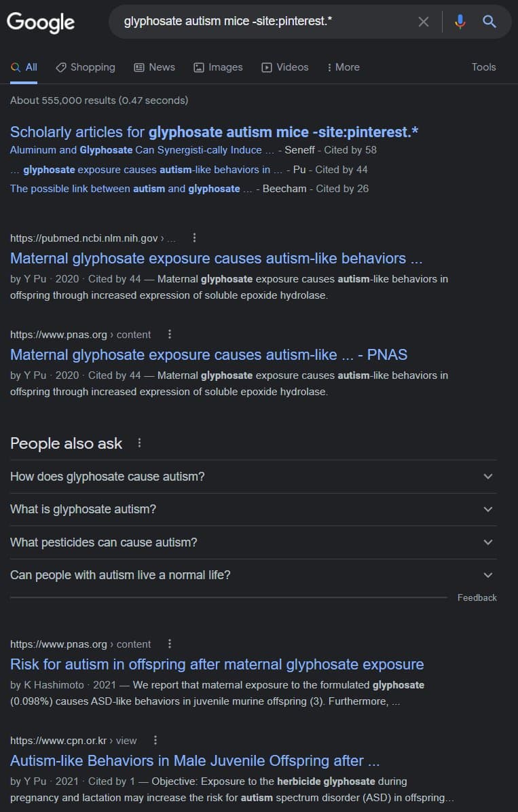
Task: Click the Tools button
Action: [x=483, y=67]
